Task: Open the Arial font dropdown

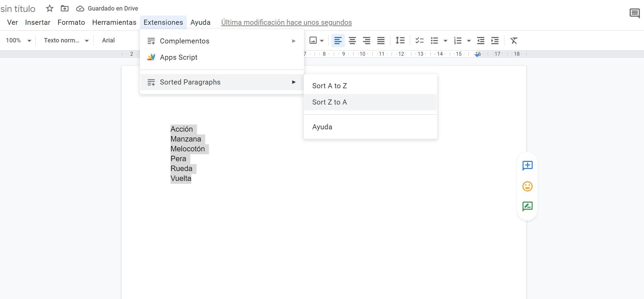Action: click(108, 40)
